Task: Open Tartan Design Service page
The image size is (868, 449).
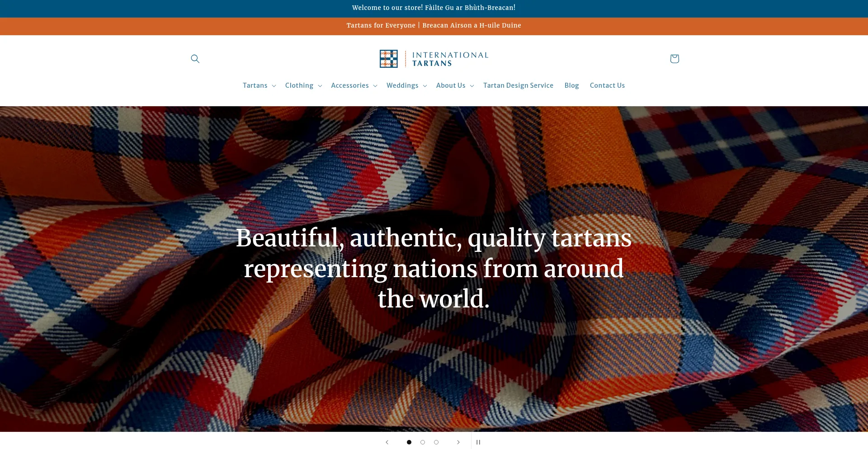Action: (x=518, y=85)
